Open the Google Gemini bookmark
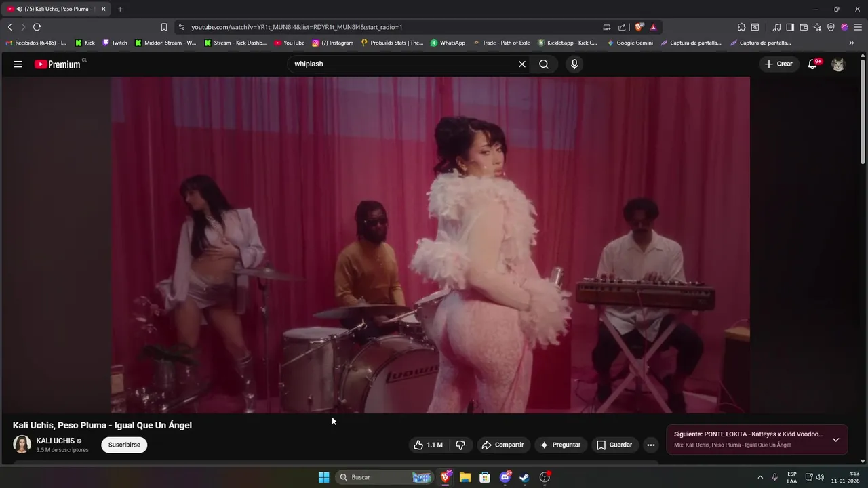Image resolution: width=868 pixels, height=488 pixels. [630, 43]
